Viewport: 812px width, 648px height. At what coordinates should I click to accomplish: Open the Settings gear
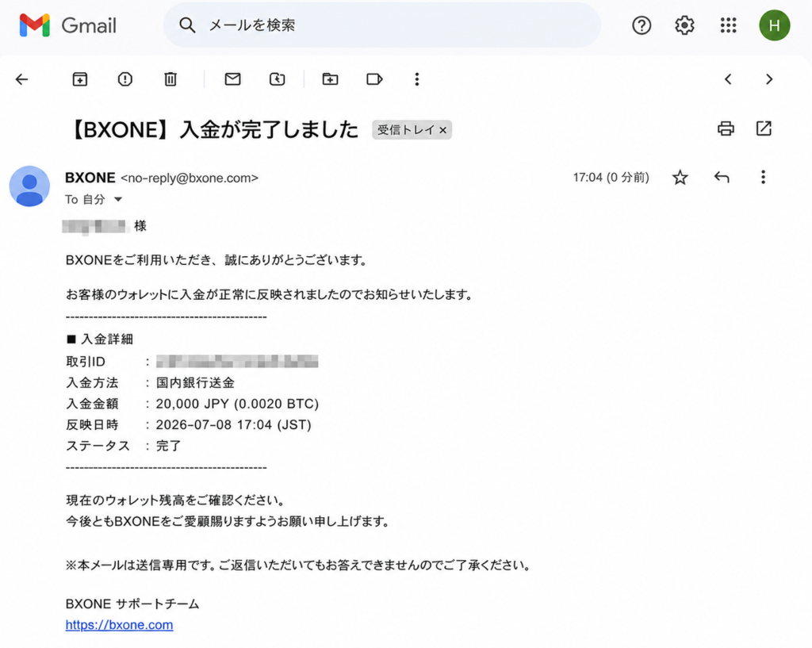tap(684, 25)
